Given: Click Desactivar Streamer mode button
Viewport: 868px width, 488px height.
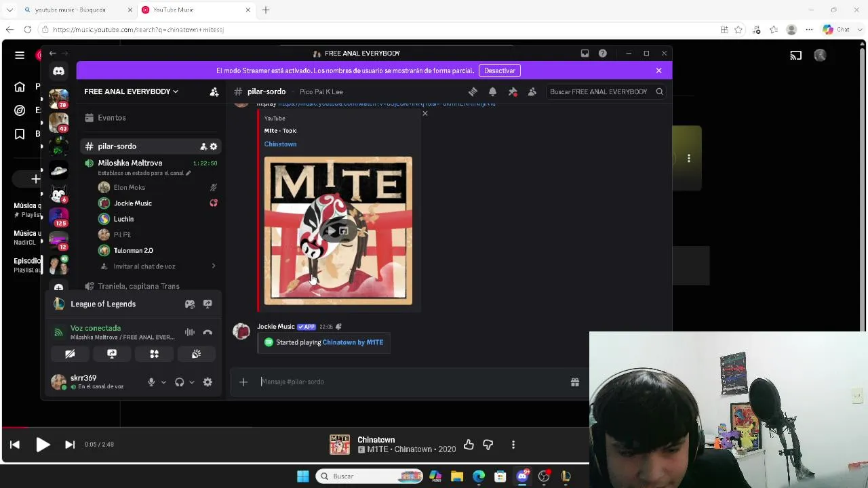Looking at the screenshot, I should [500, 70].
